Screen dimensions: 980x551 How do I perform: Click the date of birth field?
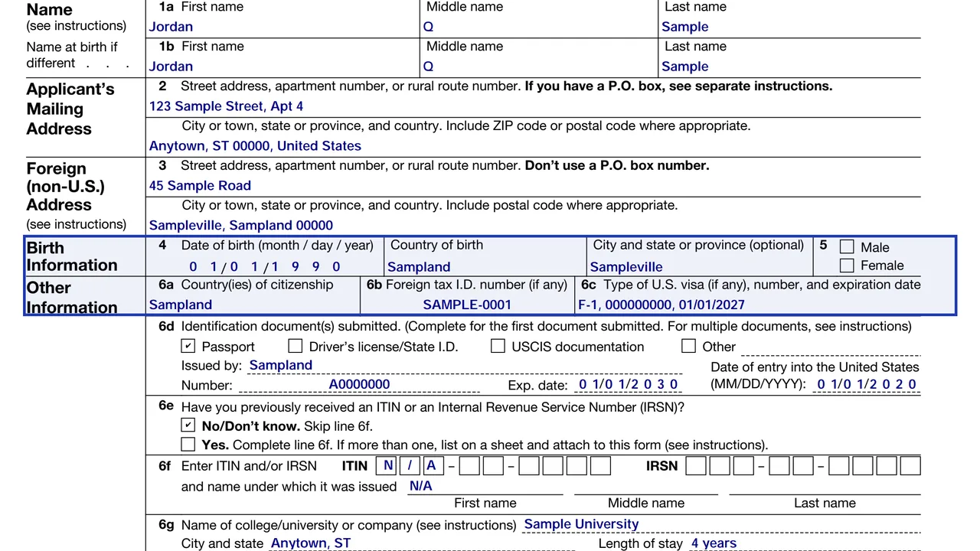click(x=265, y=267)
